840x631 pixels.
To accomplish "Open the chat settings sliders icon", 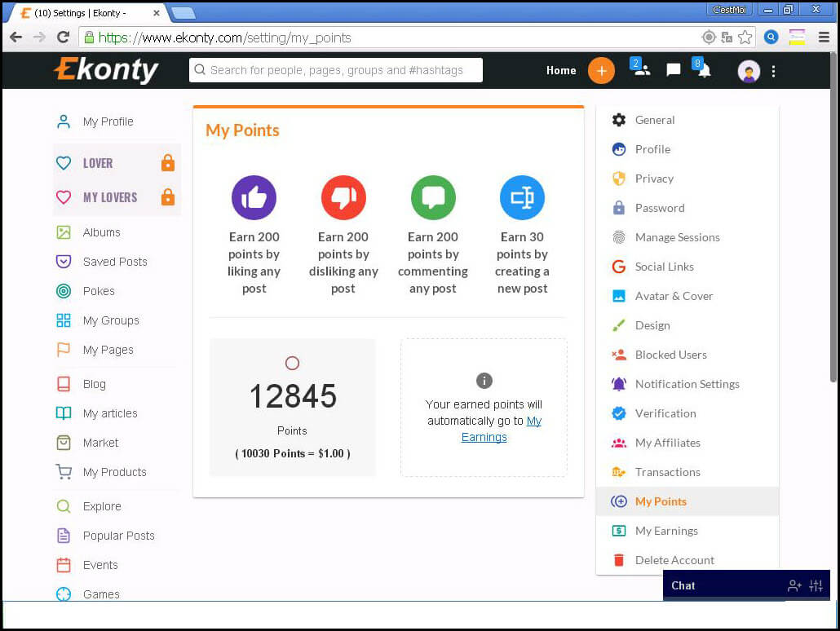I will pyautogui.click(x=815, y=585).
